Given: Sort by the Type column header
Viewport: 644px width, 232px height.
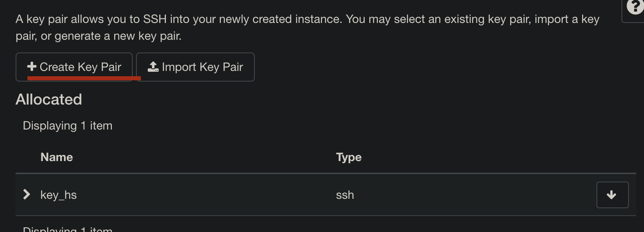Looking at the screenshot, I should pyautogui.click(x=349, y=157).
